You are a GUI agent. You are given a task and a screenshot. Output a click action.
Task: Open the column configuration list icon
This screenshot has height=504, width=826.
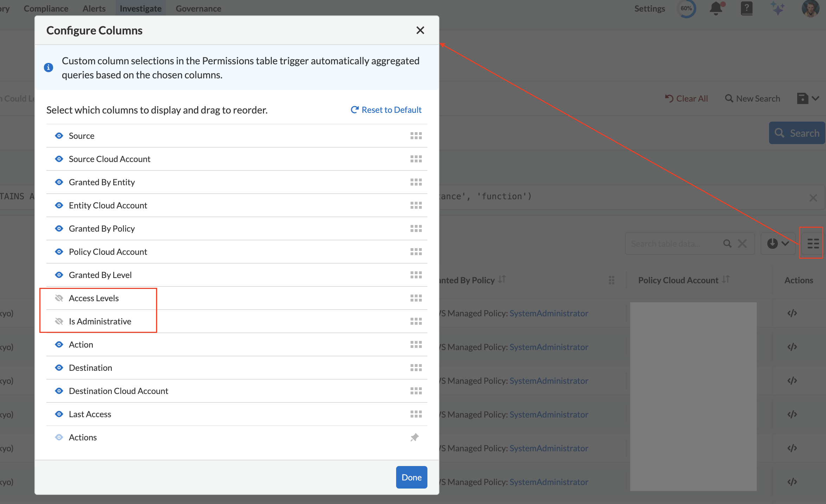click(x=813, y=243)
